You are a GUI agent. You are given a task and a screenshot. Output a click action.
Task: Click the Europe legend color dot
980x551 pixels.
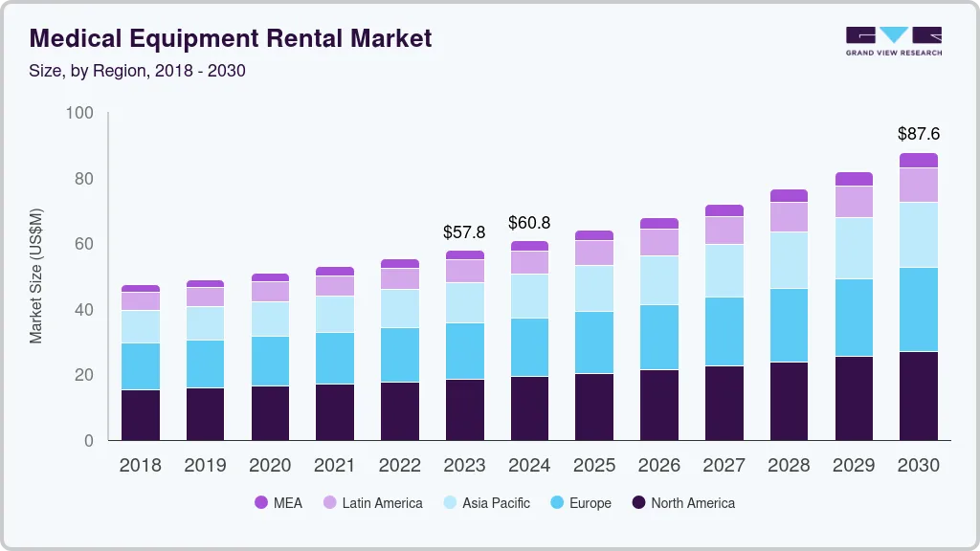click(x=556, y=502)
